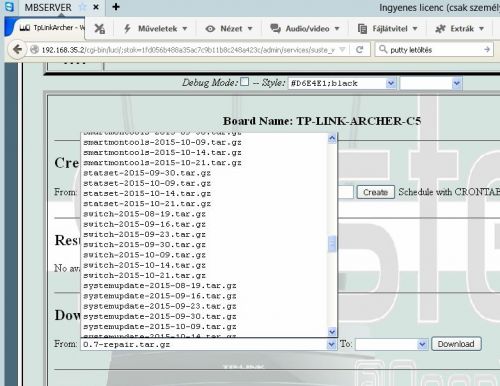
Task: Click the site identity globe icon
Action: (x=34, y=50)
